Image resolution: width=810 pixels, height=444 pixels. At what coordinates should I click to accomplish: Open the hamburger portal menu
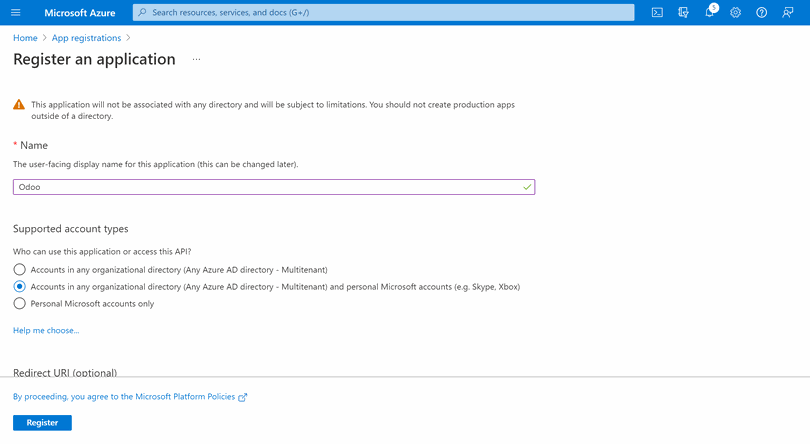pyautogui.click(x=15, y=12)
